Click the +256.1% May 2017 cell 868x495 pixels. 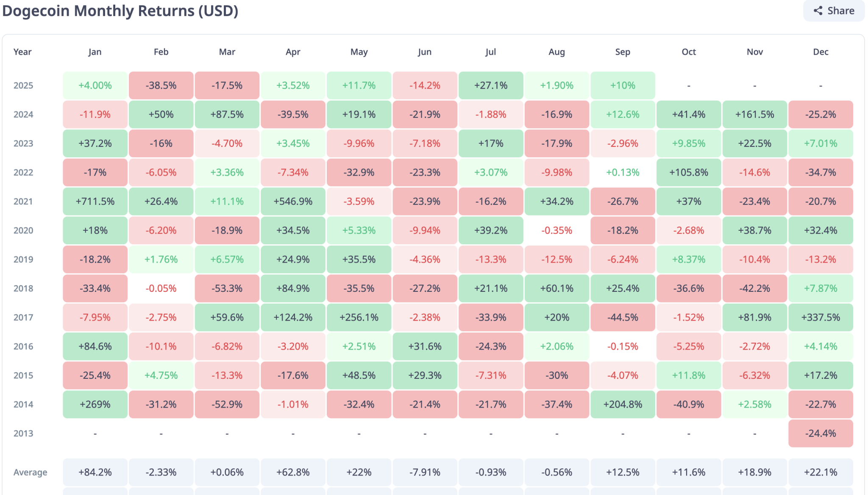(x=359, y=317)
